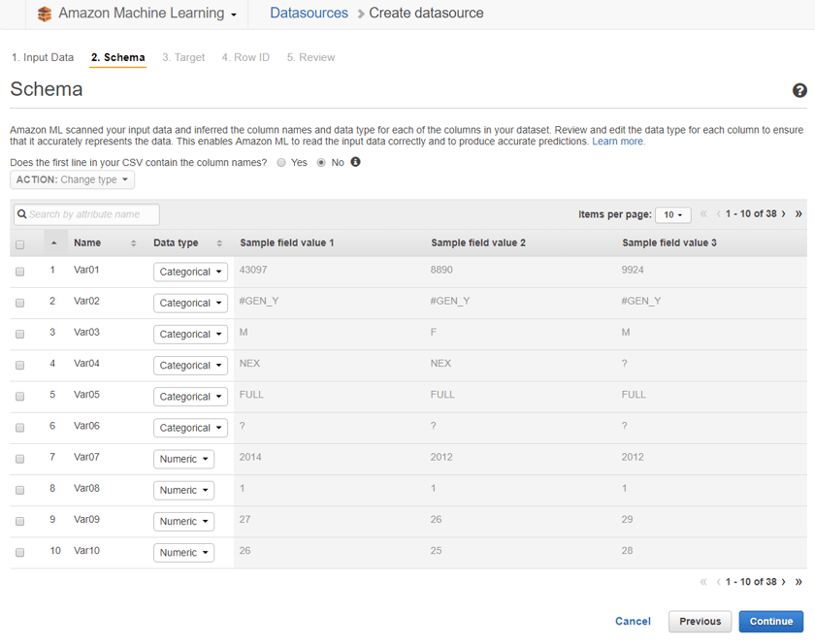The width and height of the screenshot is (815, 644).
Task: Open Items per page dropdown
Action: coord(673,214)
